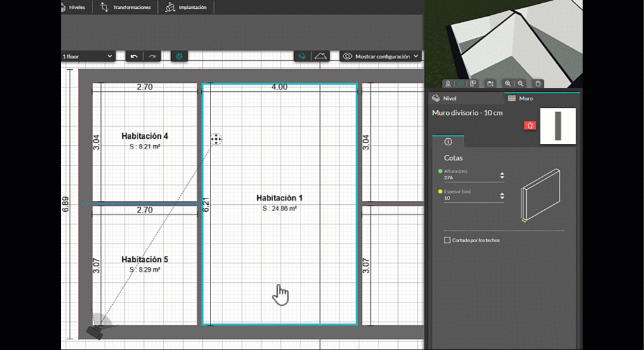644x350 pixels.
Task: Delete the wall with the red trash button
Action: [530, 126]
